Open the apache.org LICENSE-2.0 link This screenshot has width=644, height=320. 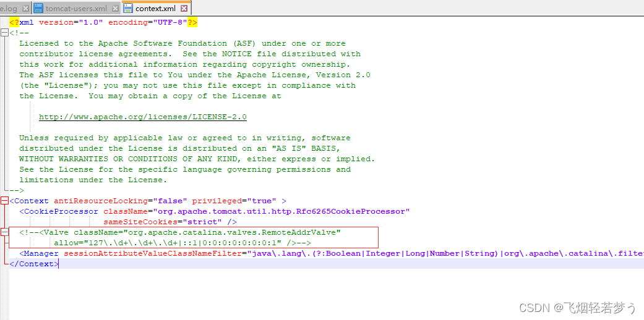click(x=142, y=117)
